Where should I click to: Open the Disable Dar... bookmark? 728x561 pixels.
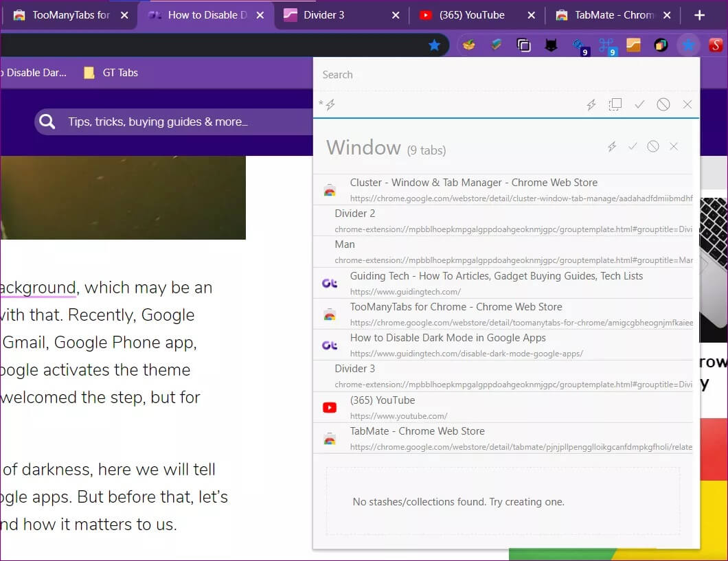pyautogui.click(x=34, y=73)
